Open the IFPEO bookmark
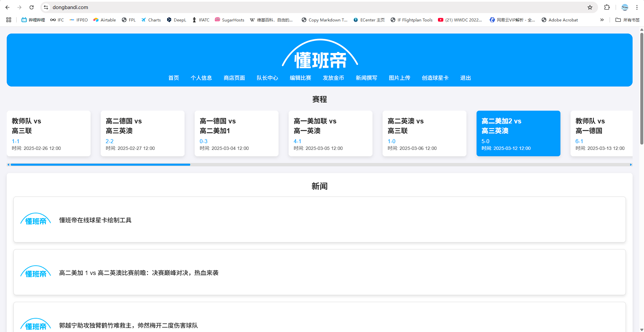 (x=79, y=20)
